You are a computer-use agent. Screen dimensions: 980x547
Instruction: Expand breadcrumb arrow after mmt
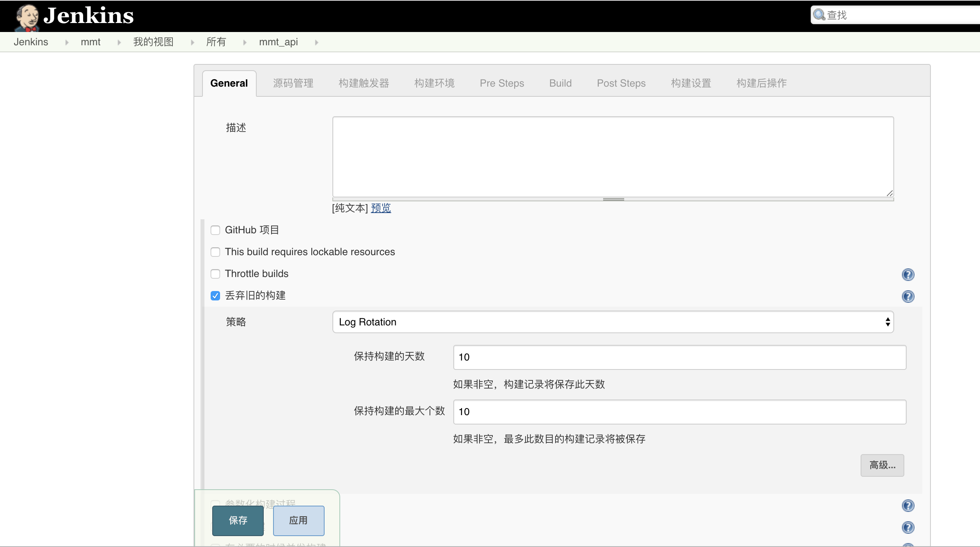pyautogui.click(x=119, y=42)
